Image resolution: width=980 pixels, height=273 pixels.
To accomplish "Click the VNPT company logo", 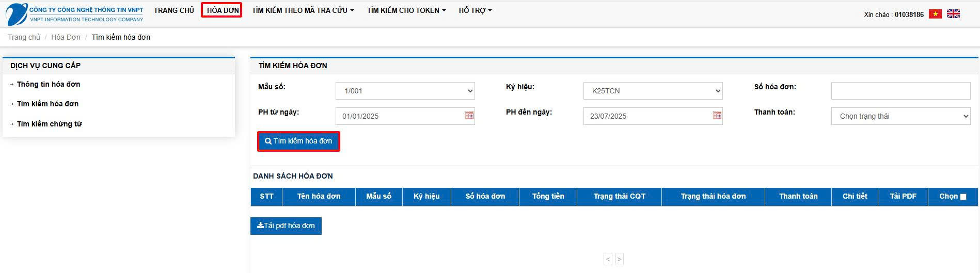I will 75,14.
